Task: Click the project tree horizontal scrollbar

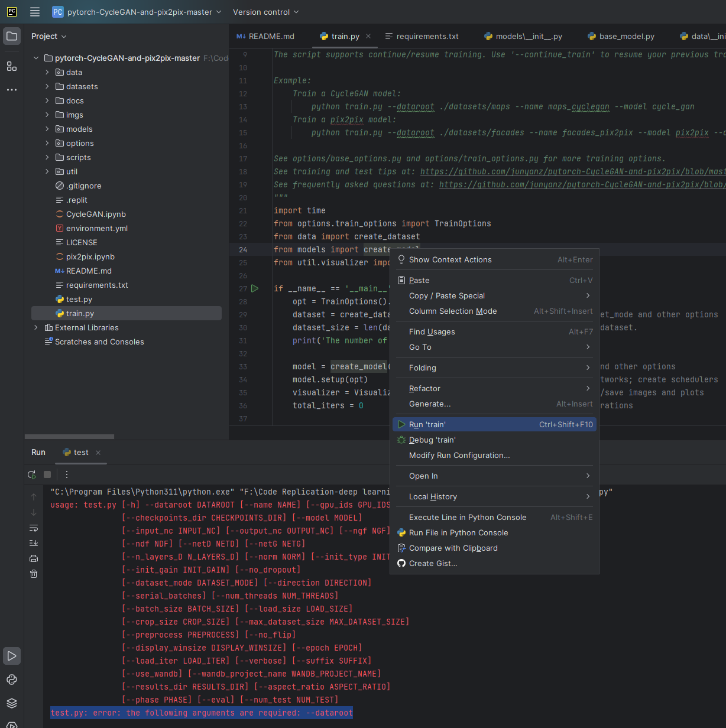Action: [70, 437]
